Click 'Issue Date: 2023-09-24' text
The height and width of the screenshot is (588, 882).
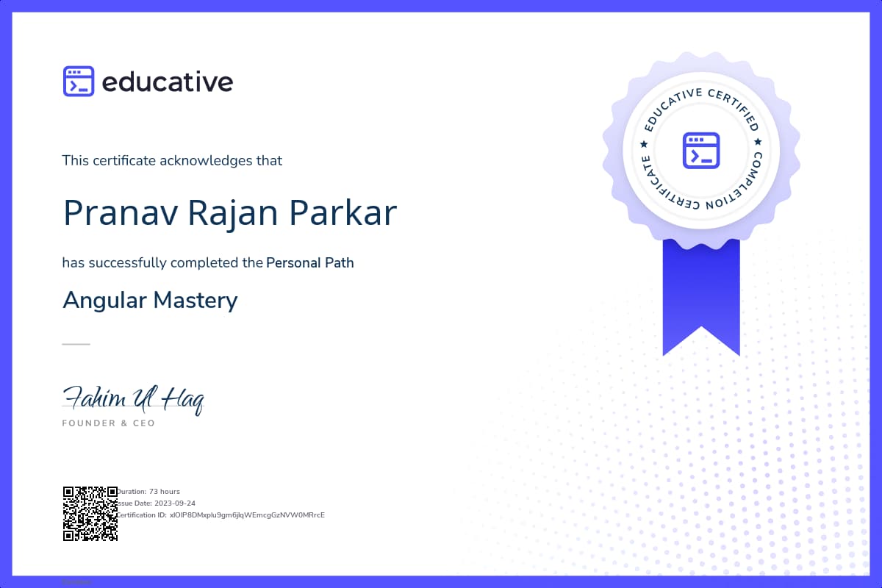pos(156,503)
